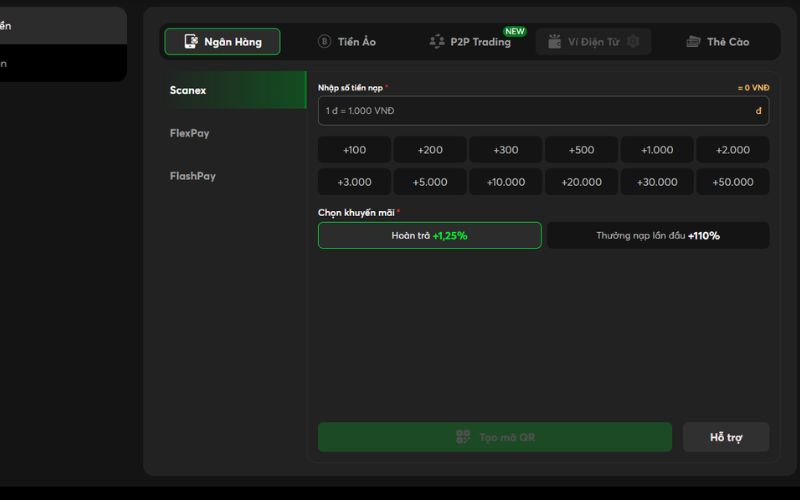Click the NEW badge on P2P Trading
The width and height of the screenshot is (800, 500).
click(x=514, y=31)
